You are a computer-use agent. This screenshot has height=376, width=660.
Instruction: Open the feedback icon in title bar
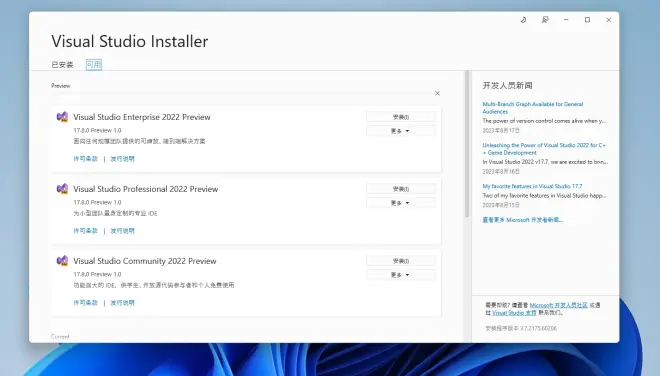[x=545, y=20]
